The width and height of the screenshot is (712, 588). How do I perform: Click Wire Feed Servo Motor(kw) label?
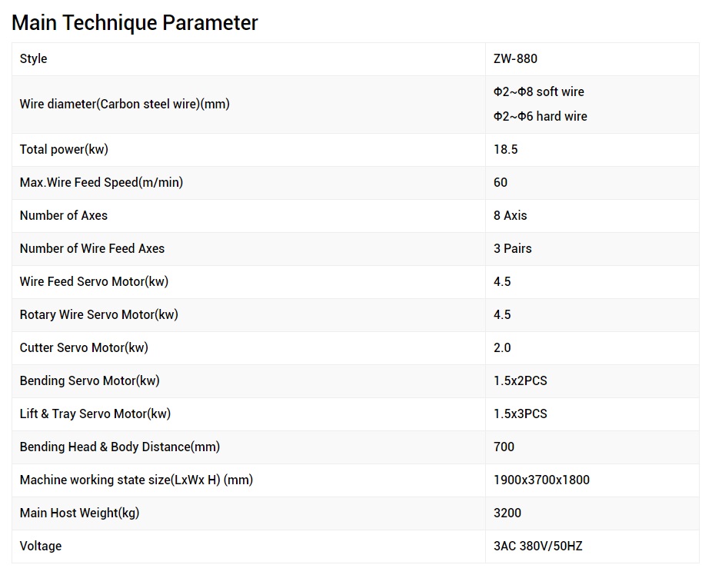point(94,282)
